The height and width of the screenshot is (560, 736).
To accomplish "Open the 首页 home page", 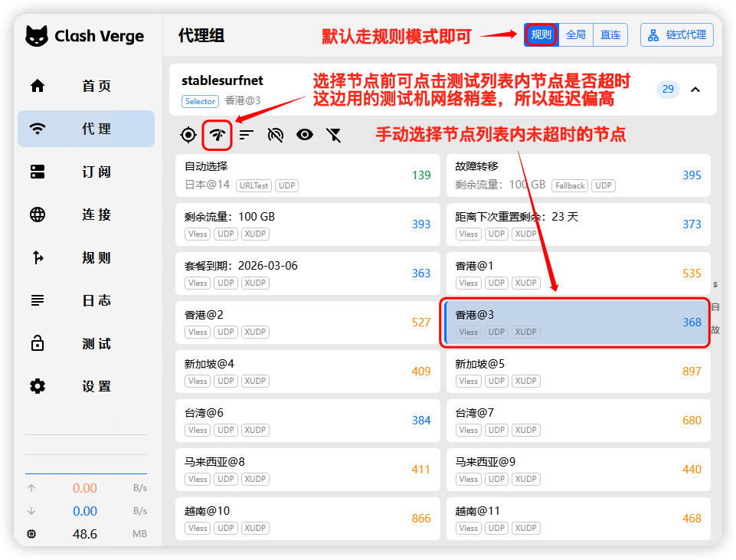I will [86, 86].
